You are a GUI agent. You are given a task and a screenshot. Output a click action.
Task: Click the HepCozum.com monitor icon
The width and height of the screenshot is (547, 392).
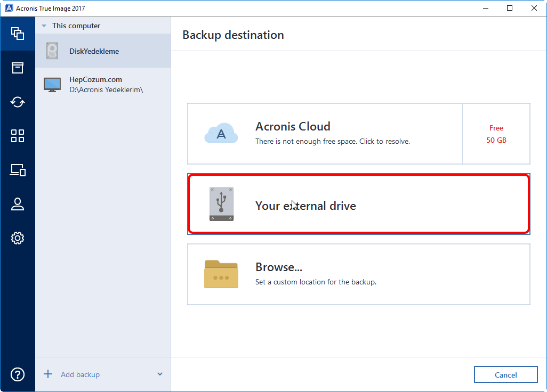(52, 85)
